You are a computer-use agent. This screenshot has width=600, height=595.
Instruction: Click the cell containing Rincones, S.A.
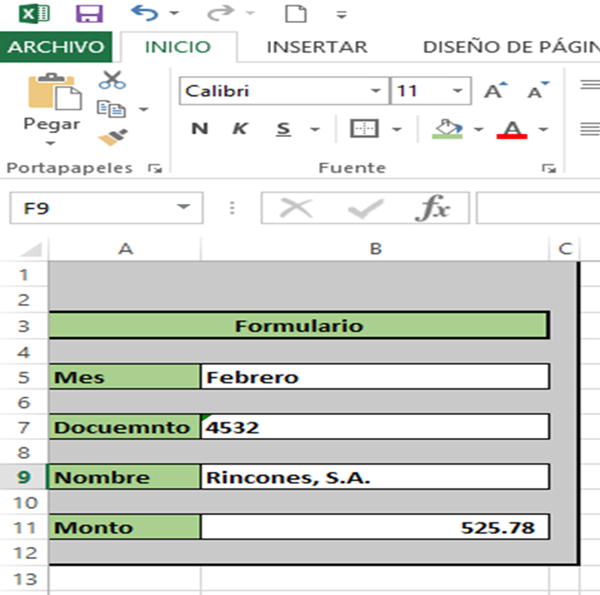(375, 477)
